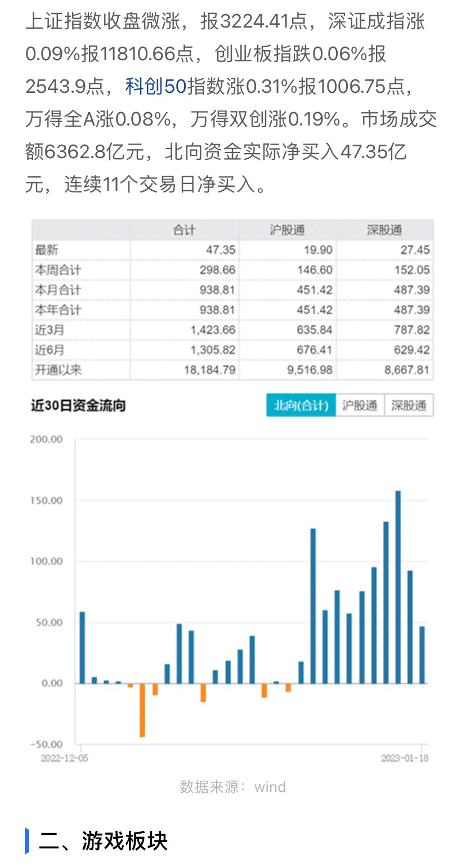This screenshot has height=868, width=466.
Task: Click the 2022-12-05 start date label
Action: pyautogui.click(x=64, y=758)
